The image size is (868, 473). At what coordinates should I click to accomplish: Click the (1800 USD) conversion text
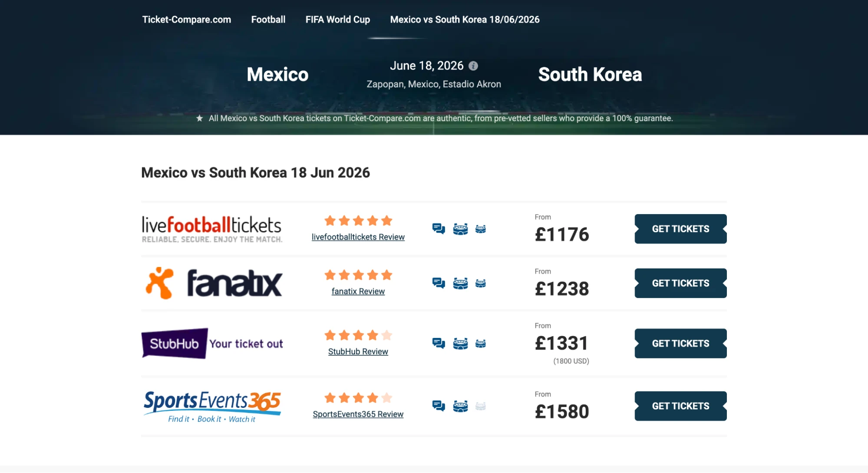click(x=571, y=361)
